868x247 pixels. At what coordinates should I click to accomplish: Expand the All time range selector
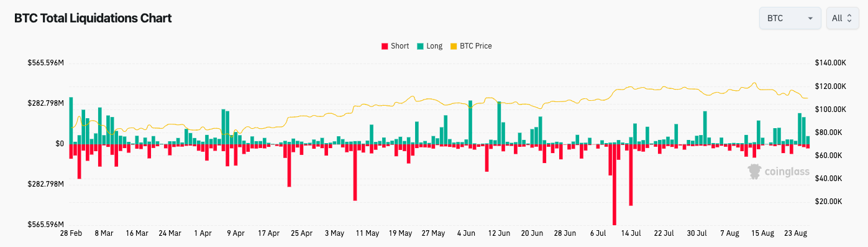(x=842, y=18)
